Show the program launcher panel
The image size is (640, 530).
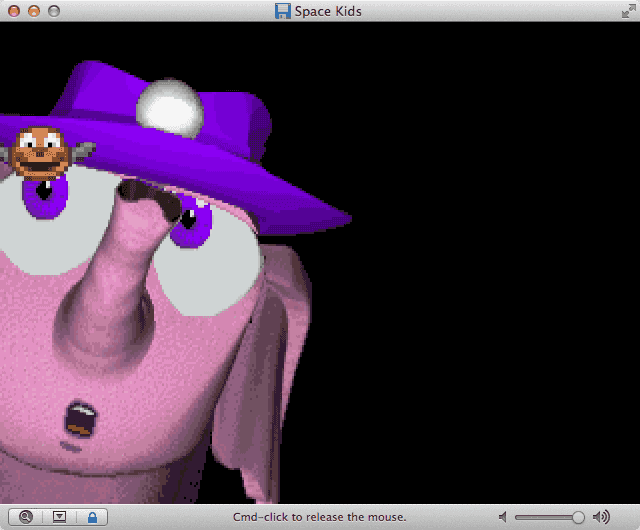tap(59, 517)
